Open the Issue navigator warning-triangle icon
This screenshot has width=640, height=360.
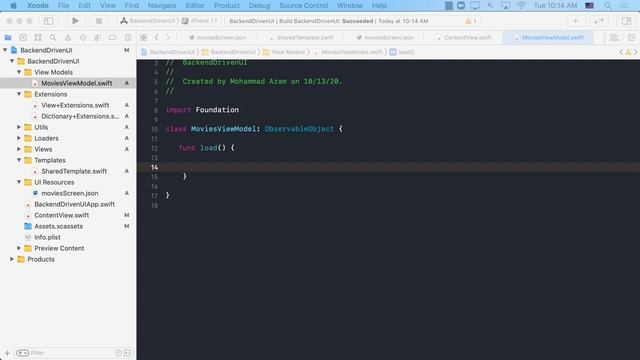click(x=68, y=38)
